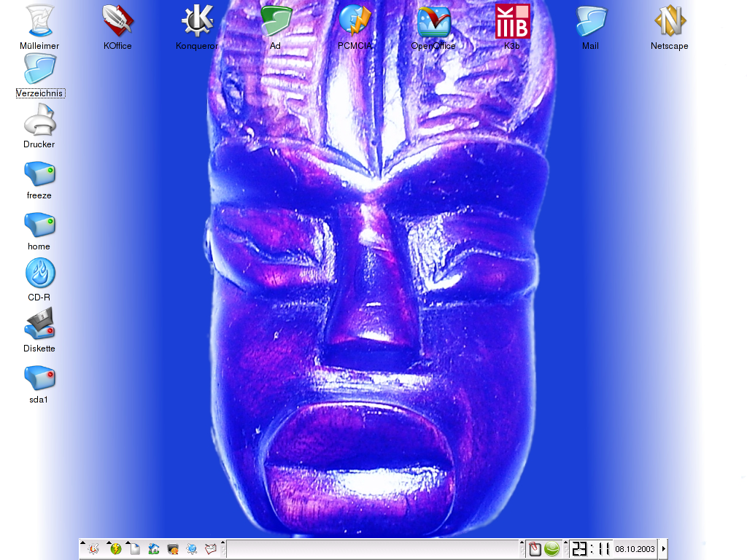This screenshot has width=747, height=560.
Task: Open the mail envelope panel icon
Action: 211,549
